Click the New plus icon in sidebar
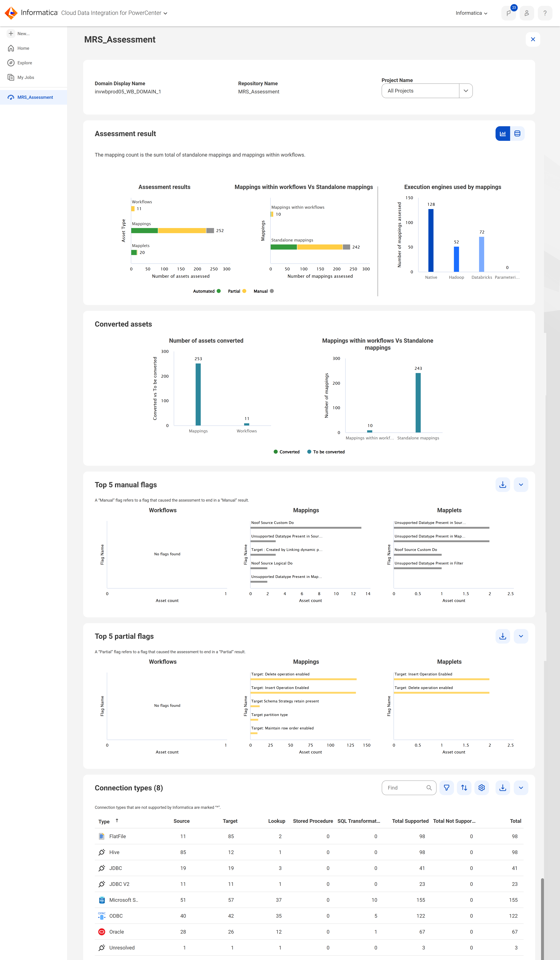The width and height of the screenshot is (560, 960). click(x=11, y=34)
